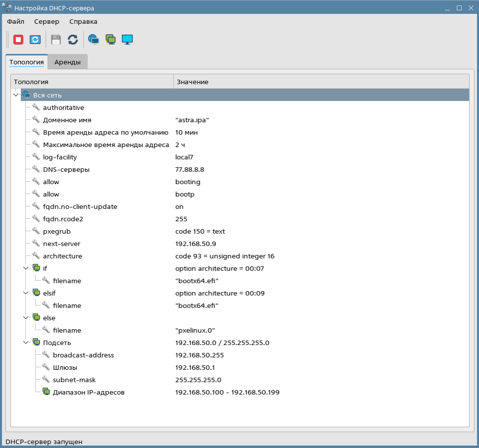Click the wrench icon beside architecture
This screenshot has width=479, height=448.
(36, 255)
